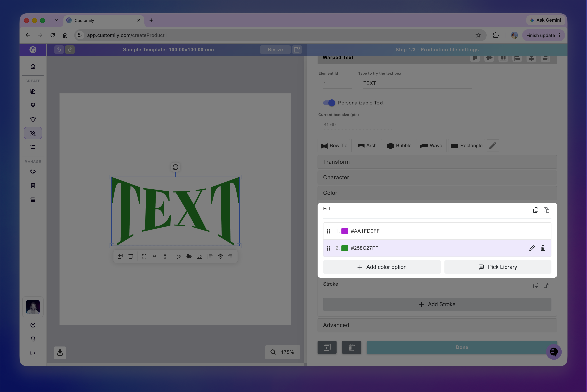Screen dimensions: 587x392
Task: Click the download icon below the canvas
Action: coord(60,352)
